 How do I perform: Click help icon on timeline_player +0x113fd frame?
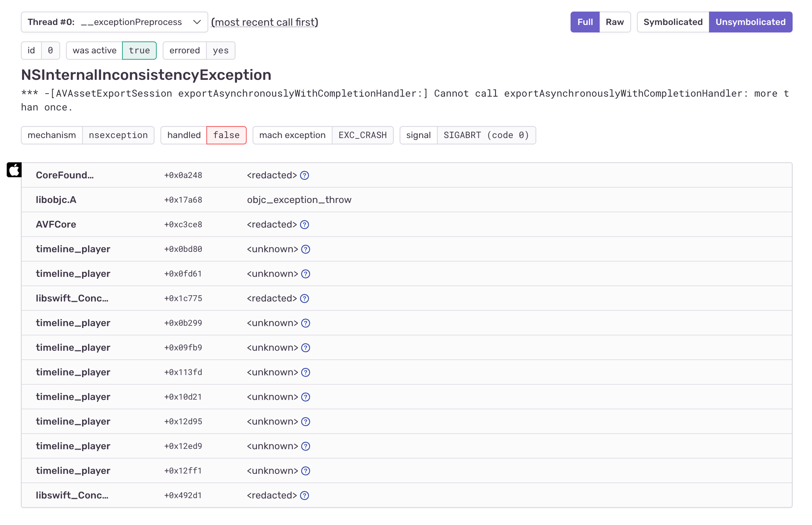click(306, 372)
